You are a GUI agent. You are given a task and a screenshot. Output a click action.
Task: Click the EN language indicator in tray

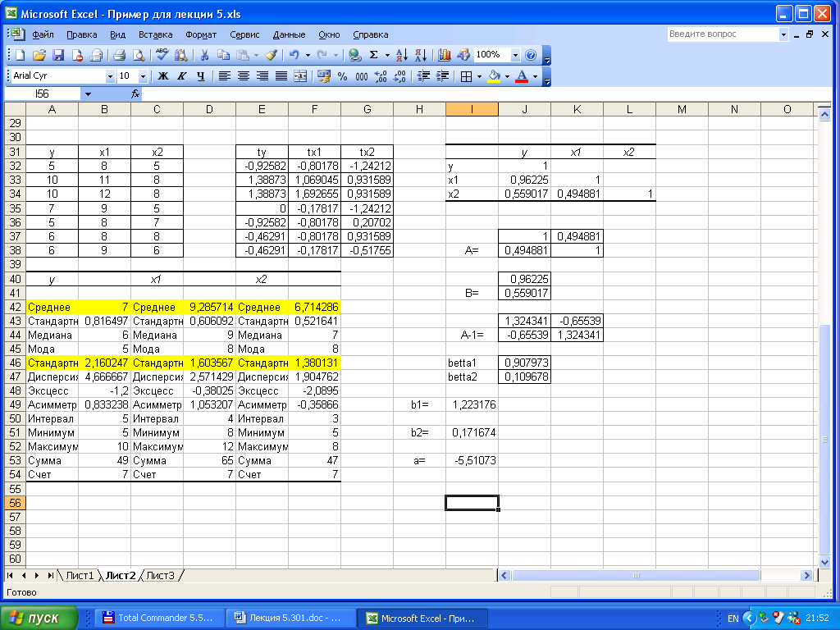(733, 619)
